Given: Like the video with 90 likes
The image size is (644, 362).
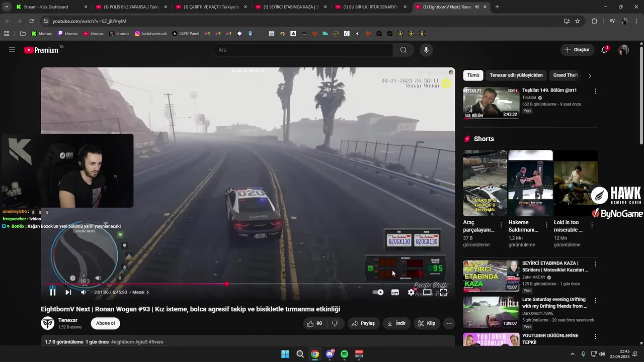Looking at the screenshot, I should pyautogui.click(x=314, y=323).
